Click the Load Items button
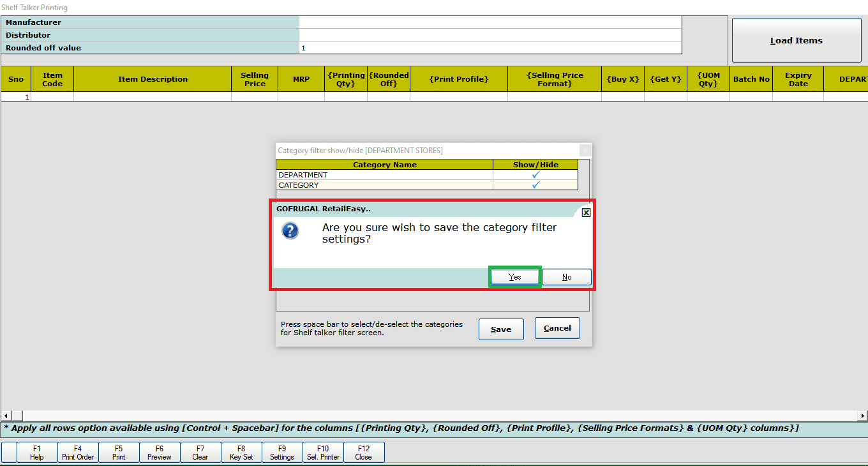868x466 pixels. pos(797,40)
